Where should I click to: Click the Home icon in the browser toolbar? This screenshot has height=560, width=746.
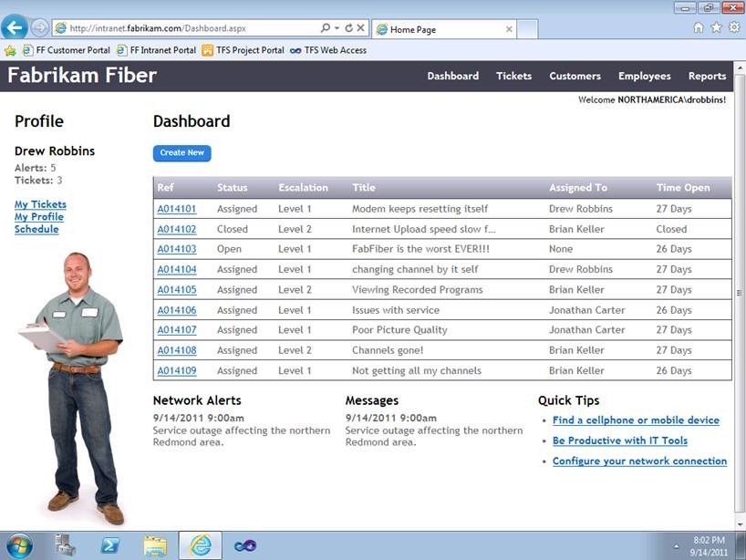coord(698,27)
